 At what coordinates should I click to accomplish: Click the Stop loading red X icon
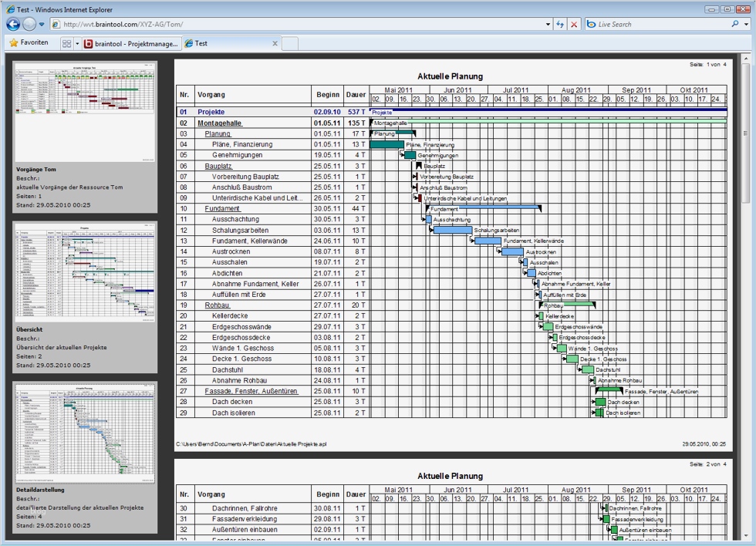click(x=574, y=24)
